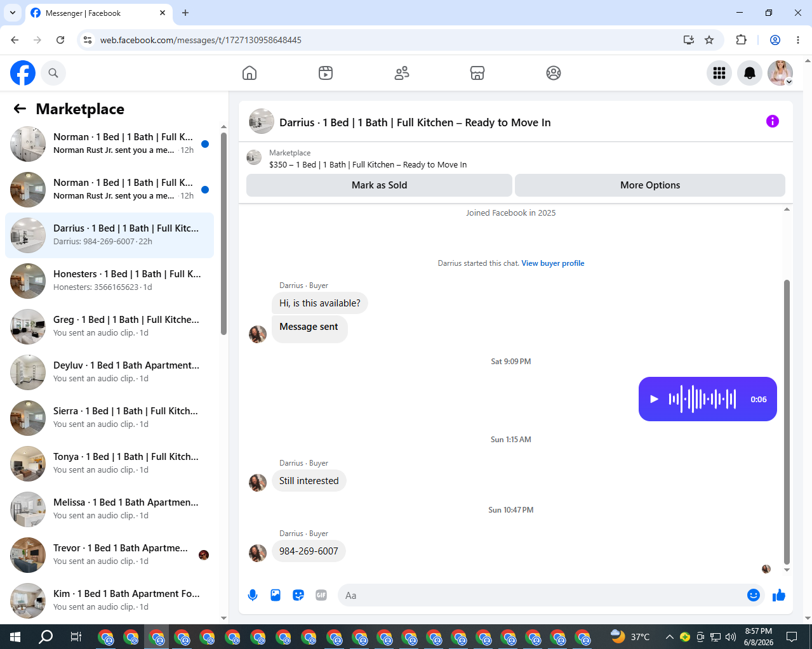
Task: Open the notifications bell
Action: click(x=750, y=73)
